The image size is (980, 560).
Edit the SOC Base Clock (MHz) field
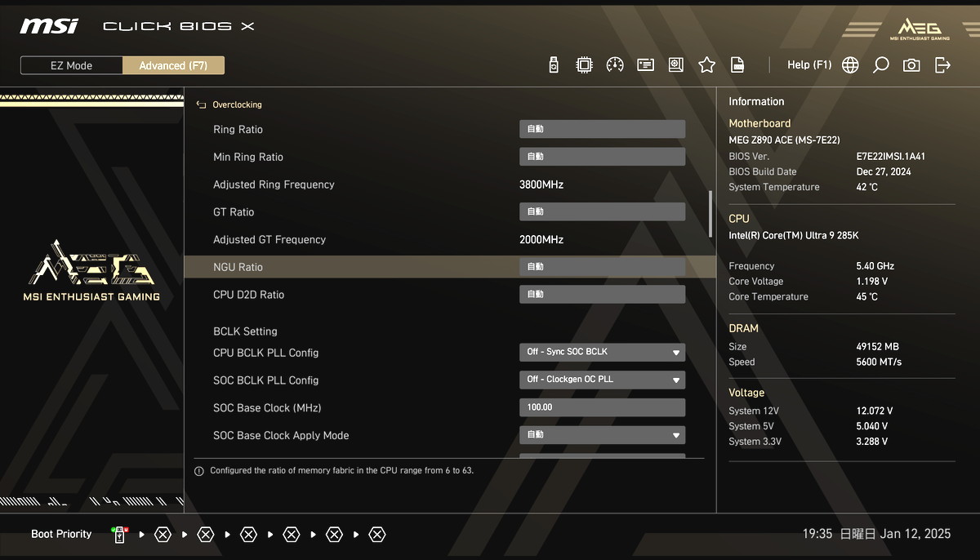pos(602,407)
